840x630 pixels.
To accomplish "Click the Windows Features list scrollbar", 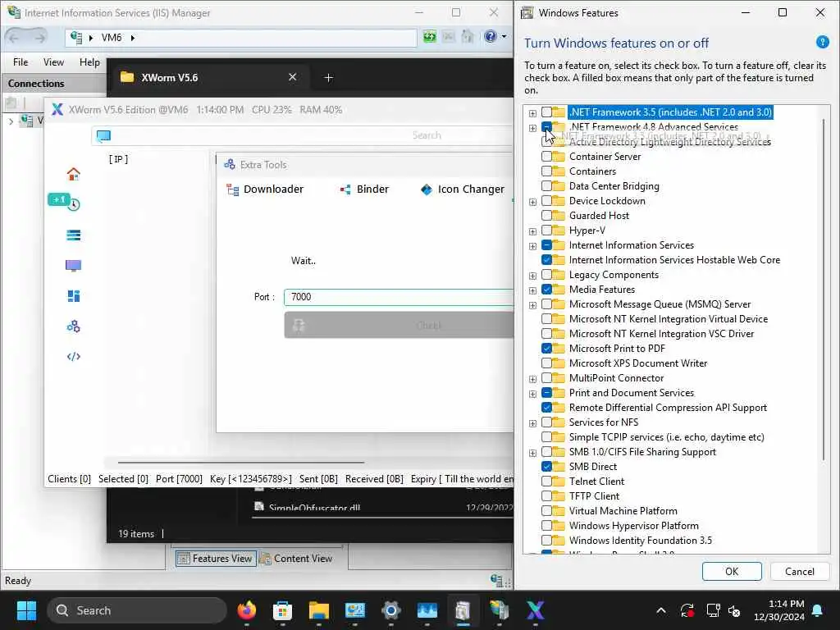I will click(824, 290).
